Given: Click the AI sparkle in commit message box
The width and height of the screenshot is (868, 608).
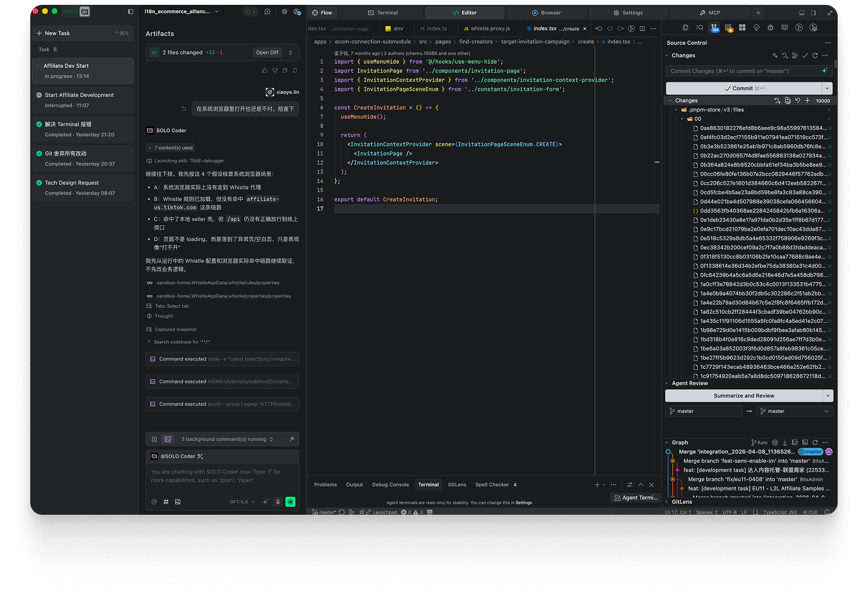Looking at the screenshot, I should (x=824, y=71).
